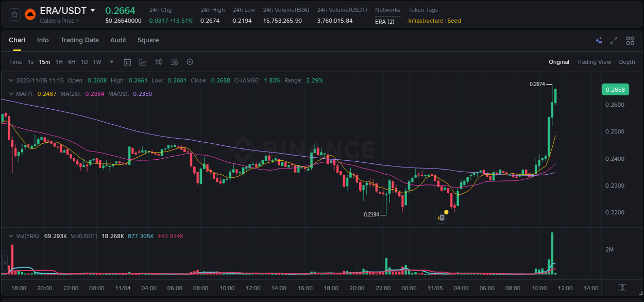Open the extra timeframe options dropdown

(x=111, y=62)
